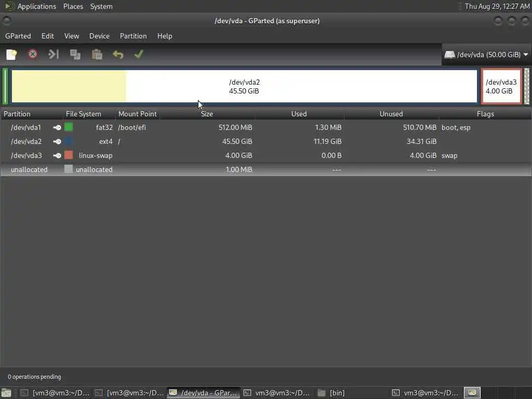Click the Copy partition toolbar icon

coord(75,54)
